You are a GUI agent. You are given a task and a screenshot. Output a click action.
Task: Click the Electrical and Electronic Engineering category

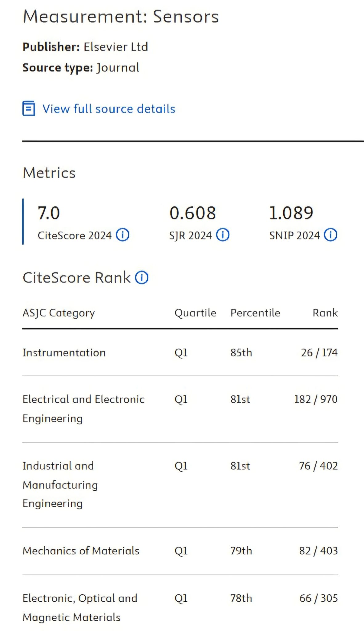coord(83,409)
